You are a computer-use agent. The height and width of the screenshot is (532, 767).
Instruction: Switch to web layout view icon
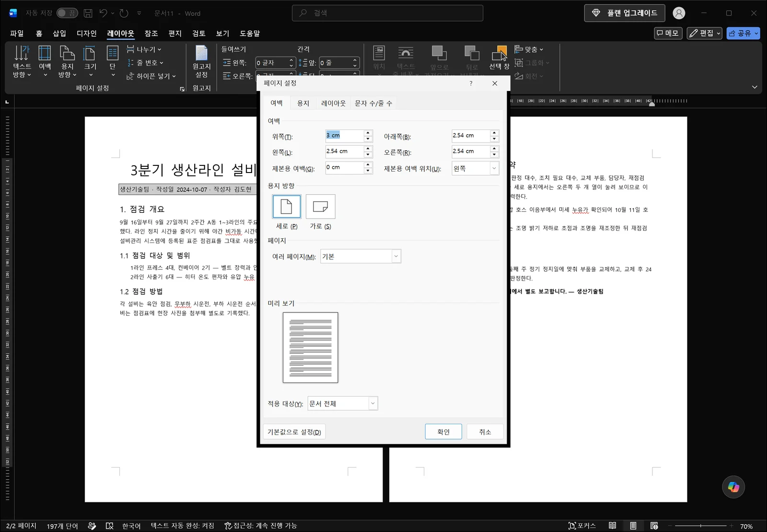click(x=654, y=526)
